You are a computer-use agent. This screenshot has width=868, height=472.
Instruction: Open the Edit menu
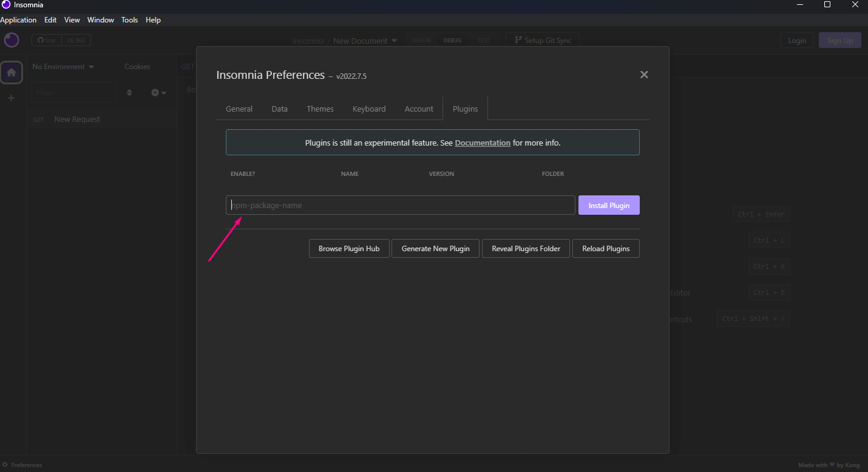(x=50, y=20)
